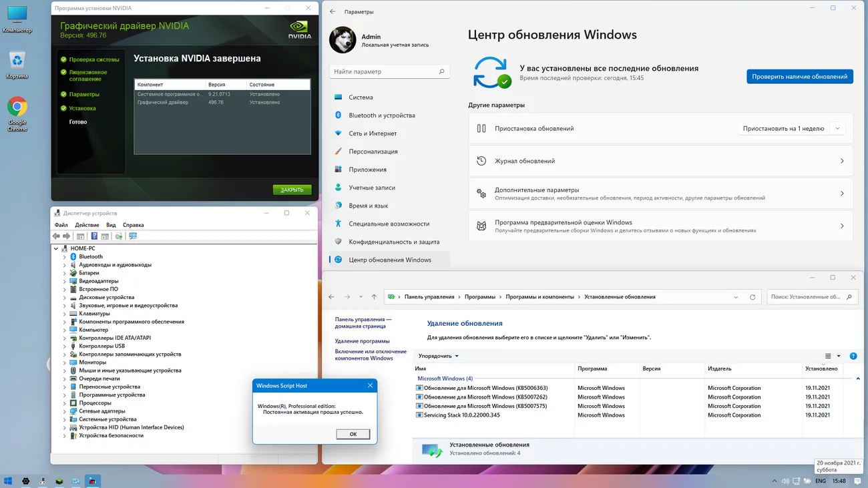Go back using the arrow in Параметры window
The width and height of the screenshot is (868, 488).
tap(333, 12)
